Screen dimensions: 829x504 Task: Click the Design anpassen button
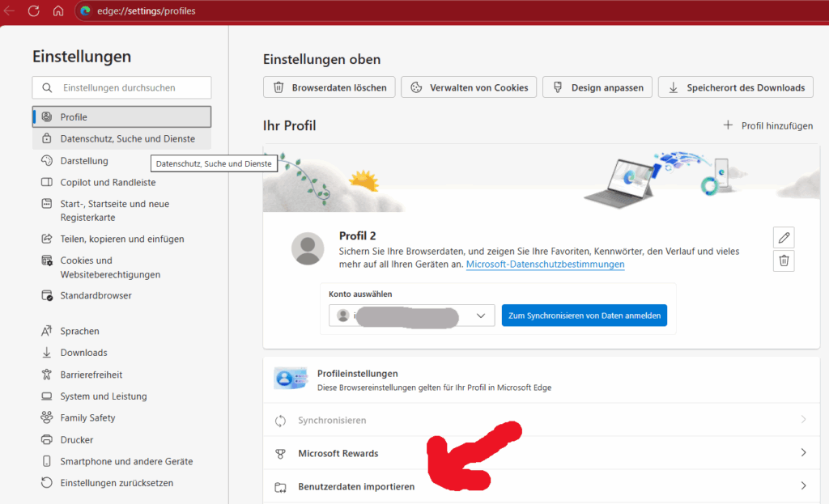pos(597,87)
